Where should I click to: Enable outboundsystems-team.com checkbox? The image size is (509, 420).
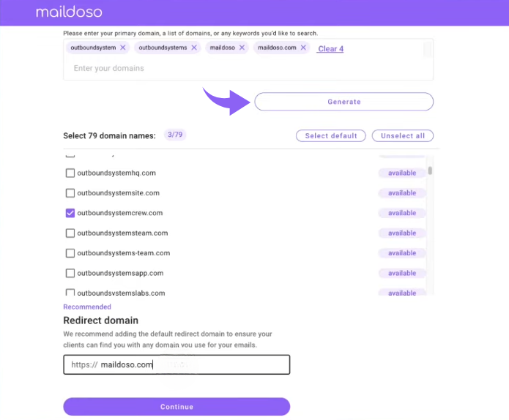pyautogui.click(x=70, y=253)
